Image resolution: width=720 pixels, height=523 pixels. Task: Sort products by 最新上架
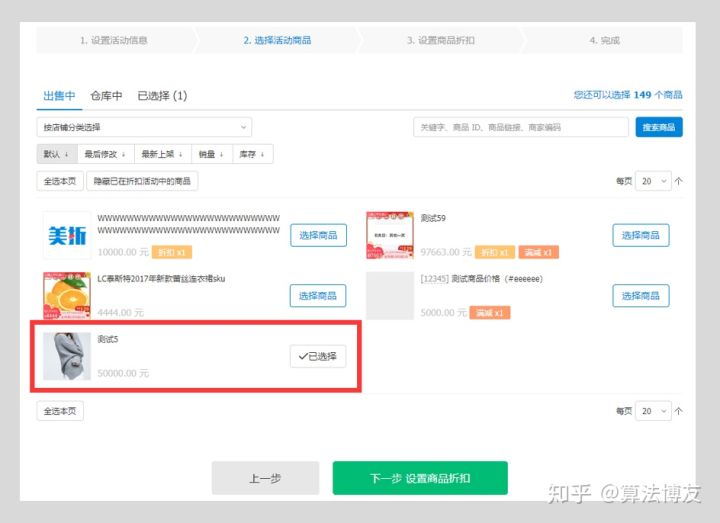(161, 154)
